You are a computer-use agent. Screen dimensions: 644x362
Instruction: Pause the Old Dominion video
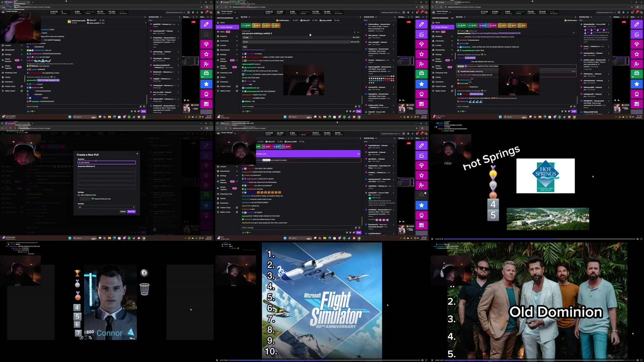click(432, 360)
